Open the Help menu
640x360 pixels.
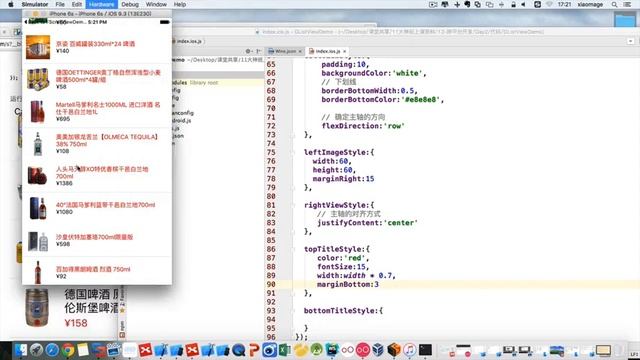click(x=180, y=4)
